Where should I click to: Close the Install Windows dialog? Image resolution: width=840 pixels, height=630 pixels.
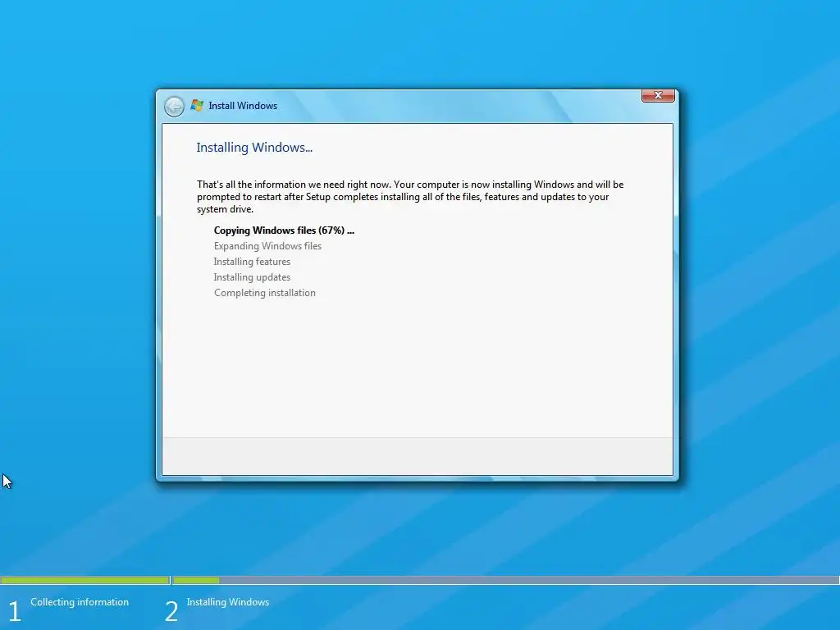point(658,95)
